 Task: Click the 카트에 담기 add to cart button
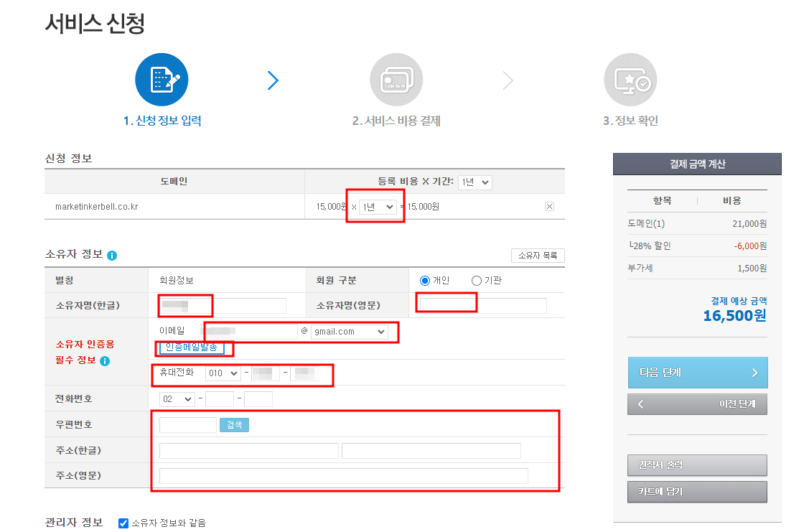[x=697, y=491]
